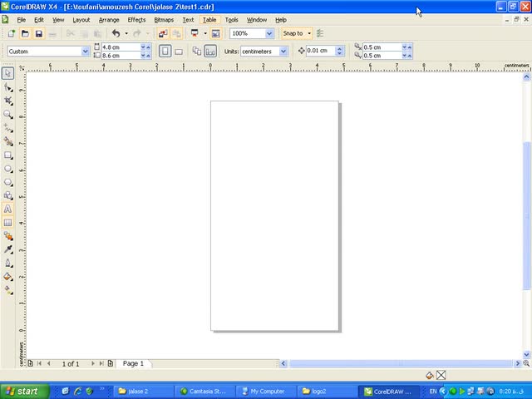Select the Eyedropper tool
Viewport: 532px width, 399px height.
click(x=7, y=249)
